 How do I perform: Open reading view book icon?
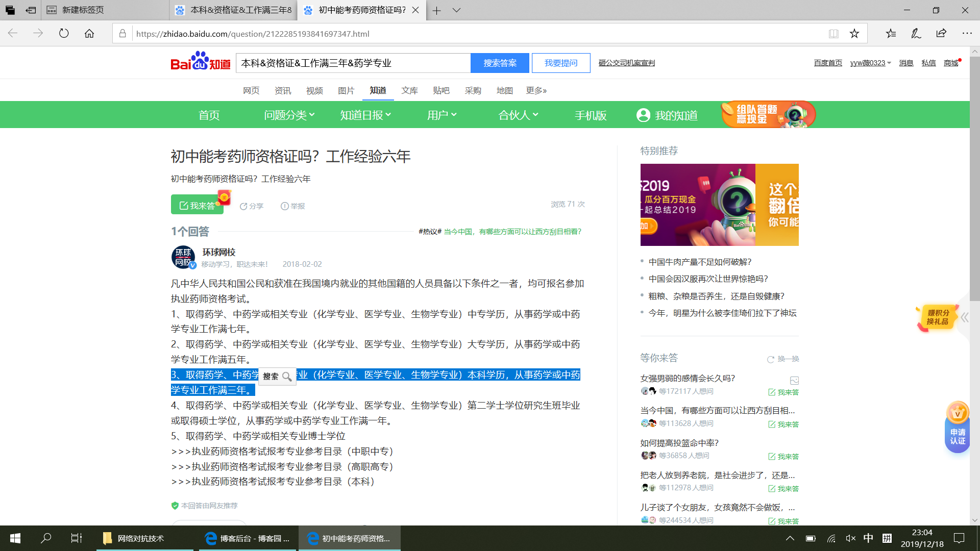[x=834, y=34]
